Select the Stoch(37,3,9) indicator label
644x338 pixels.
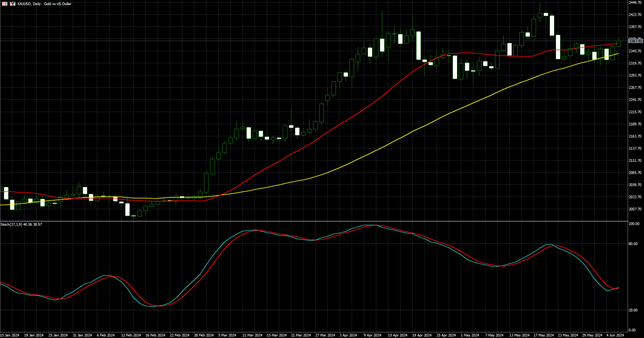pyautogui.click(x=21, y=225)
